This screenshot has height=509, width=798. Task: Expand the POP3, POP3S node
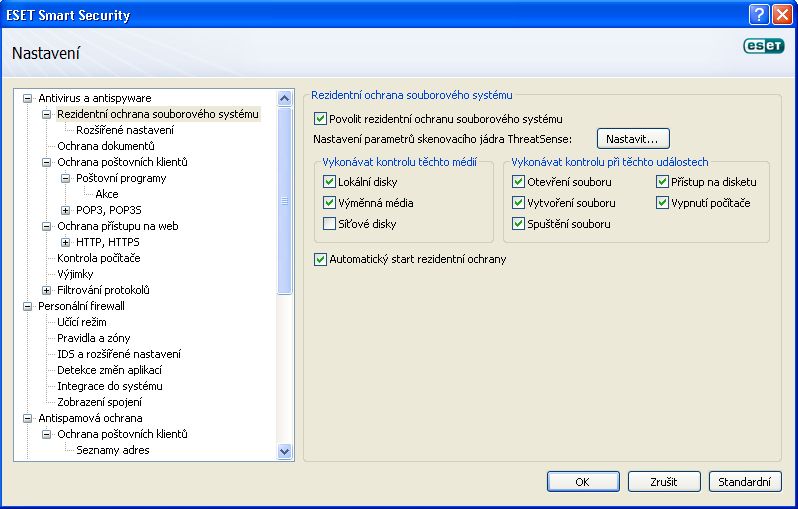pyautogui.click(x=65, y=210)
